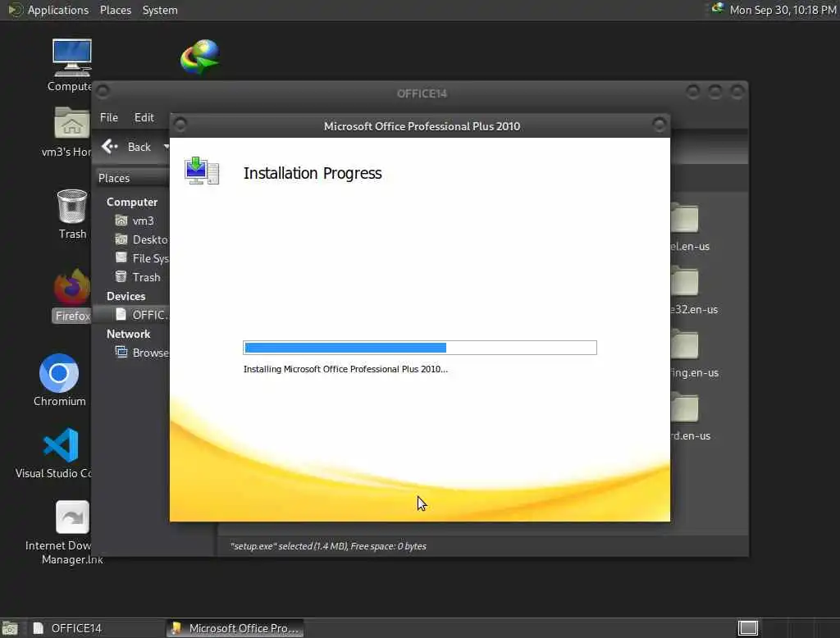Open the Back history dropdown arrow
Image resolution: width=840 pixels, height=638 pixels.
click(166, 146)
